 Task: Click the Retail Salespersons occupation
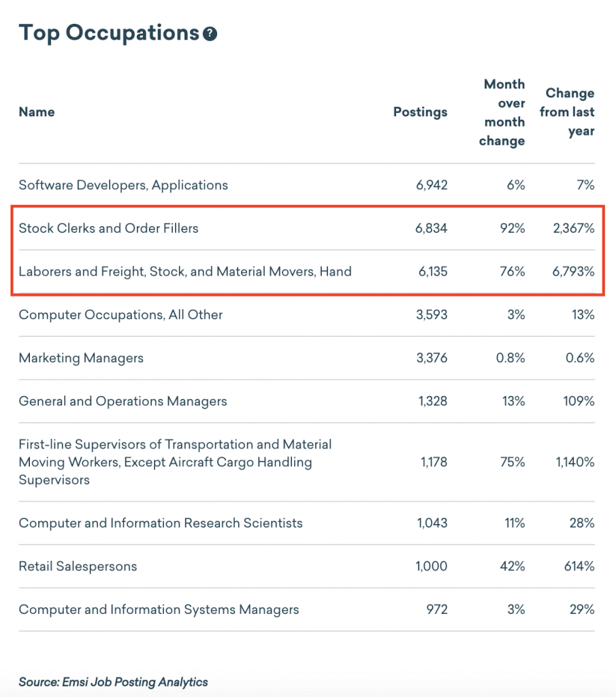tap(78, 566)
